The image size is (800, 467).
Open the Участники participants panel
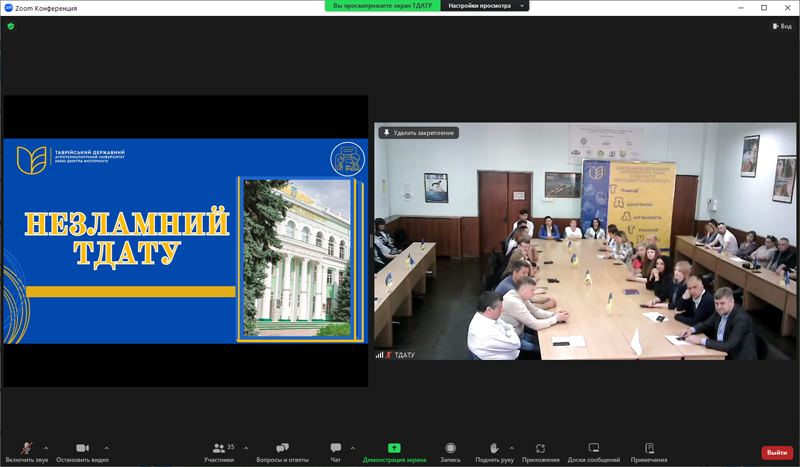(x=219, y=453)
